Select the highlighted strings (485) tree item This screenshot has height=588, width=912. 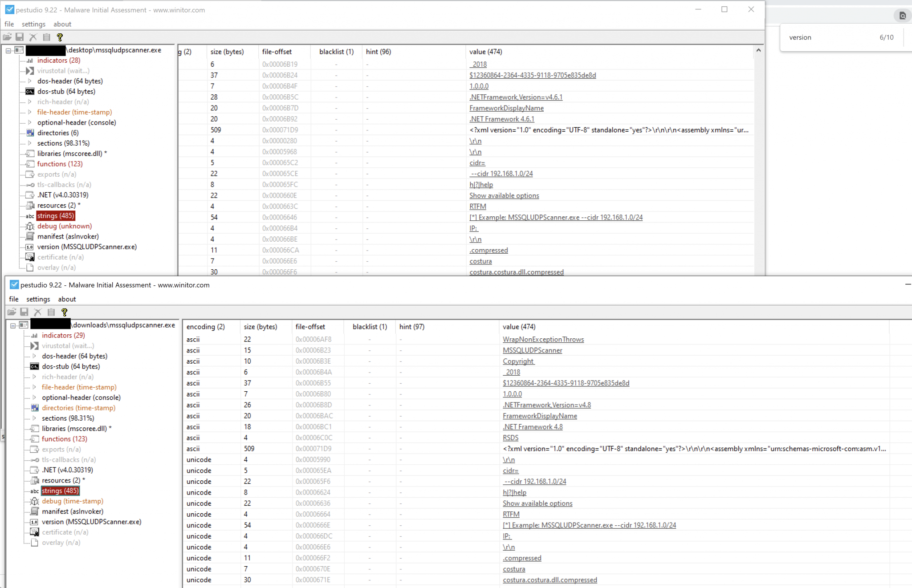pos(56,215)
